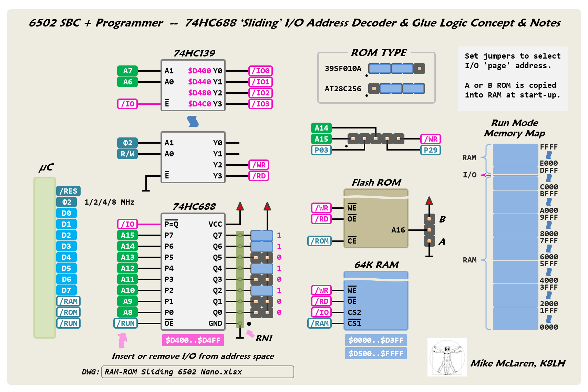Screen dimensions: 588x392
Task: Click the red power arrow above 74HC688 VCC
Action: pyautogui.click(x=240, y=206)
